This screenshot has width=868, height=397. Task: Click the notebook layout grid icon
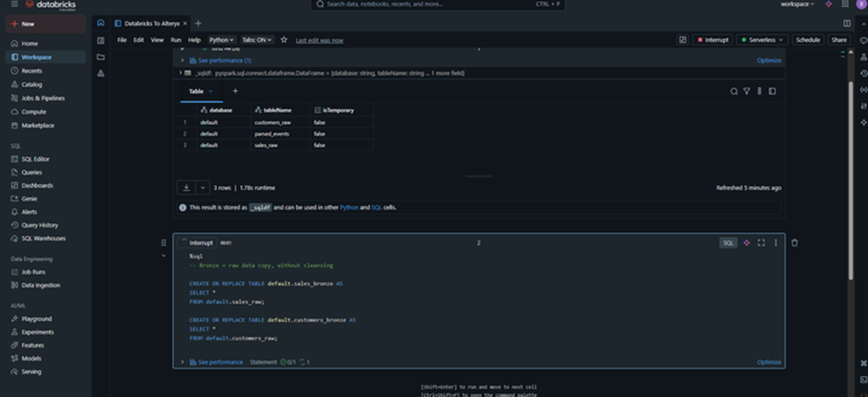coord(683,40)
